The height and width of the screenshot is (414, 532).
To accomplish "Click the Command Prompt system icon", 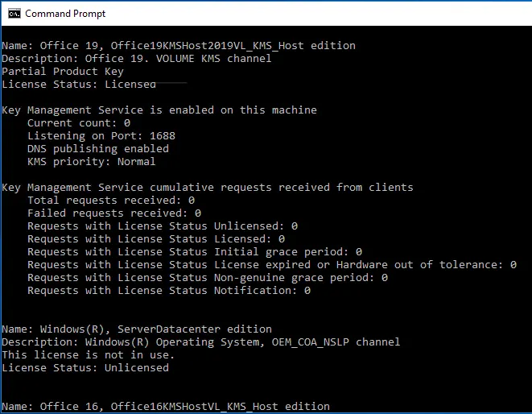I will (x=14, y=14).
